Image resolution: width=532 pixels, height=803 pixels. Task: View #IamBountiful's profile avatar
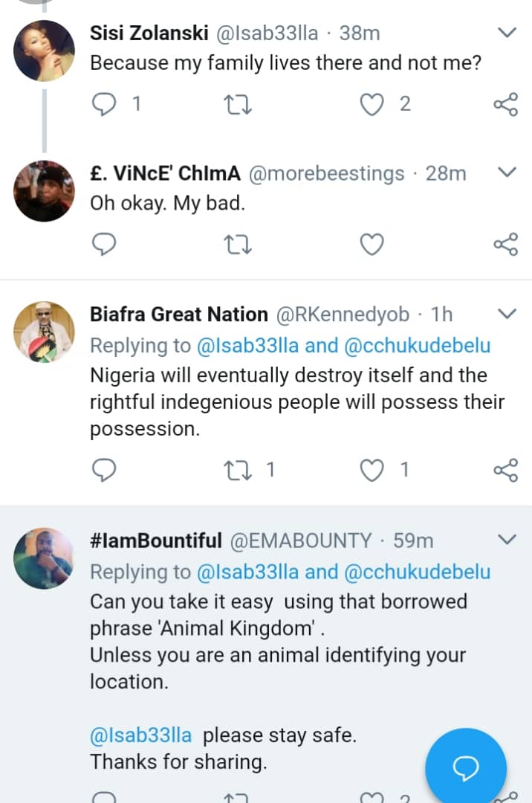(45, 558)
